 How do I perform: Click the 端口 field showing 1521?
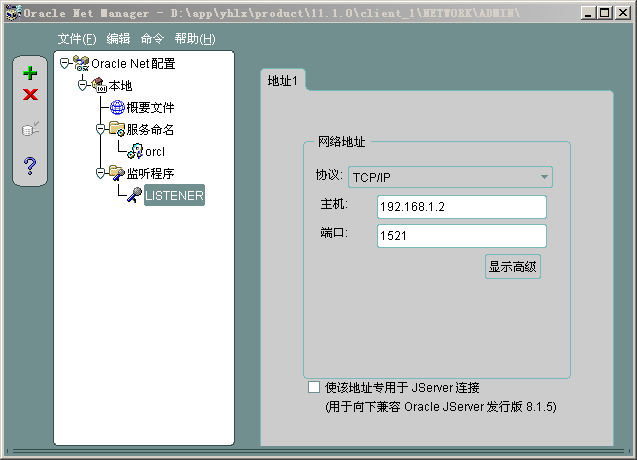click(x=462, y=236)
